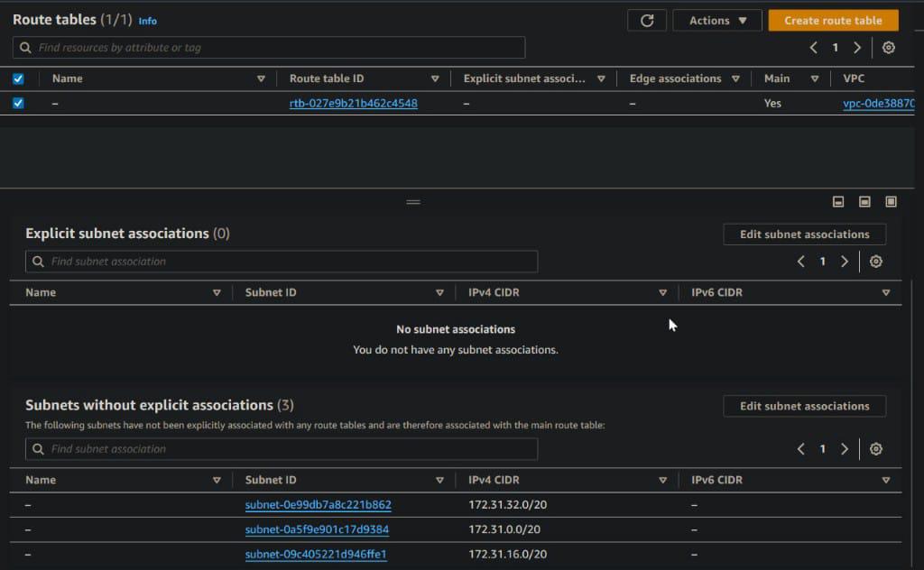Open subnet-0a5f9e901c17d9384 link

[x=317, y=529]
